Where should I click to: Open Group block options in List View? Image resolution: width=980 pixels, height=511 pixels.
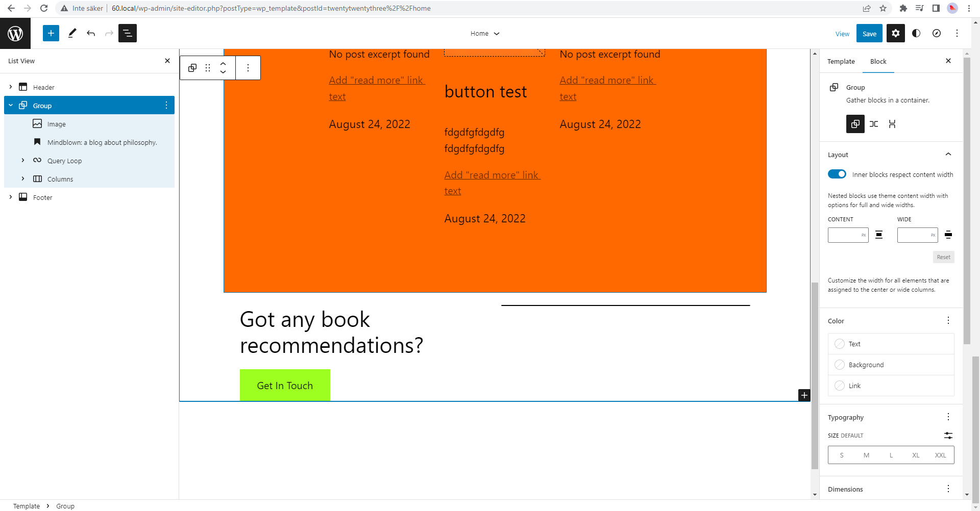click(x=166, y=105)
